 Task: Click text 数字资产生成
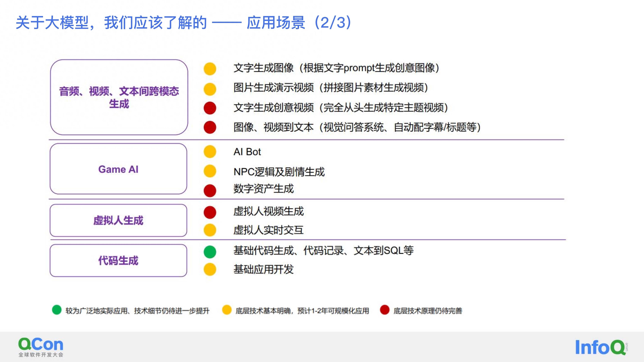pos(264,189)
